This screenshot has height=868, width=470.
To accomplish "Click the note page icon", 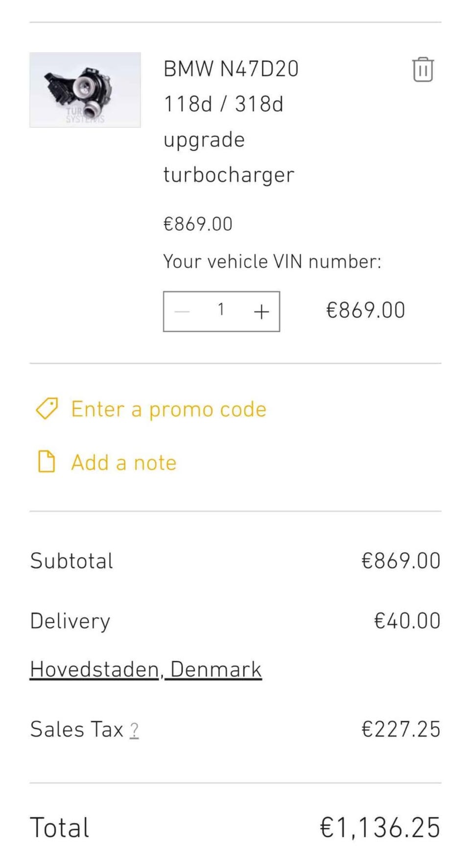I will coord(47,462).
